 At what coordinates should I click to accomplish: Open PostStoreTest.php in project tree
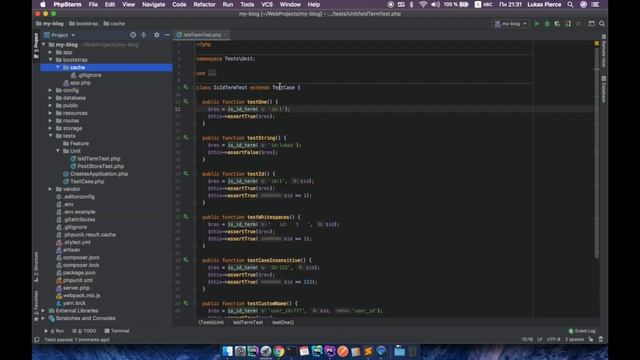tap(100, 166)
